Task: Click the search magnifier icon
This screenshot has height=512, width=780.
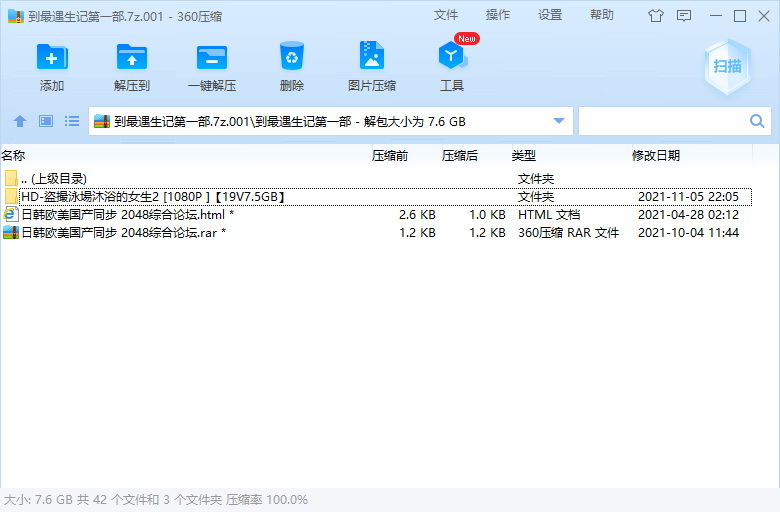Action: (757, 122)
